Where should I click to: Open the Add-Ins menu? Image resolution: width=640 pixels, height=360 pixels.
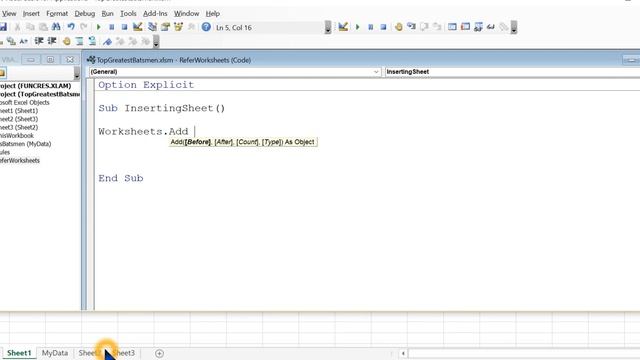155,13
